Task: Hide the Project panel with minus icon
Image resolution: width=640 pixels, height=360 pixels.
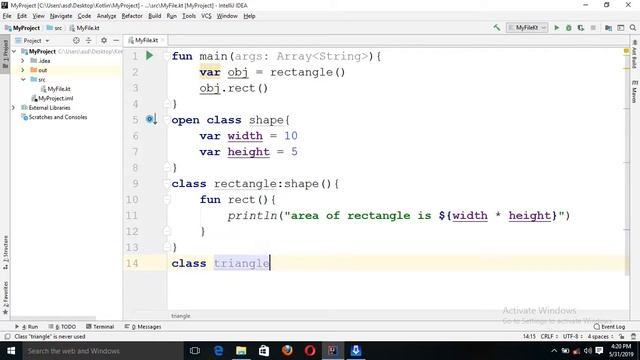Action: 116,40
